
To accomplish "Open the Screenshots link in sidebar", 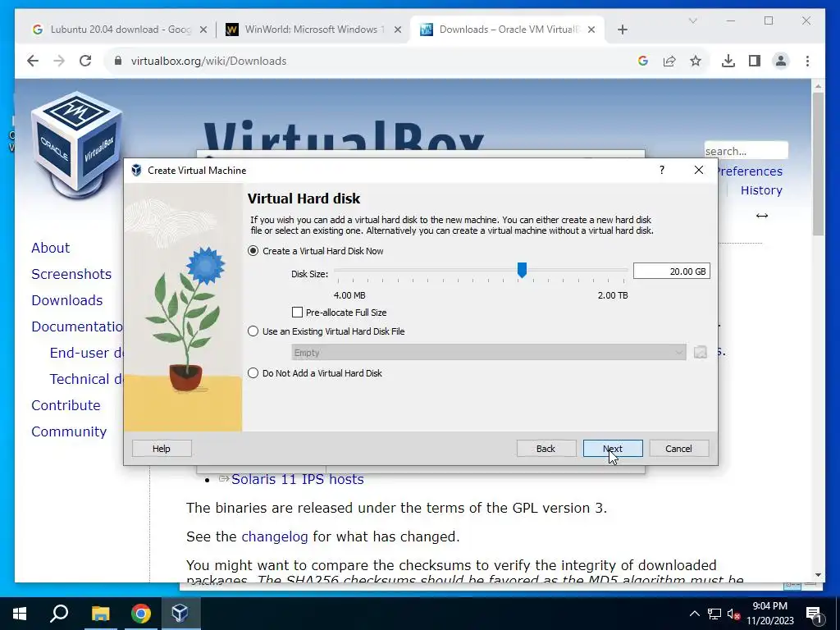I will pos(71,274).
